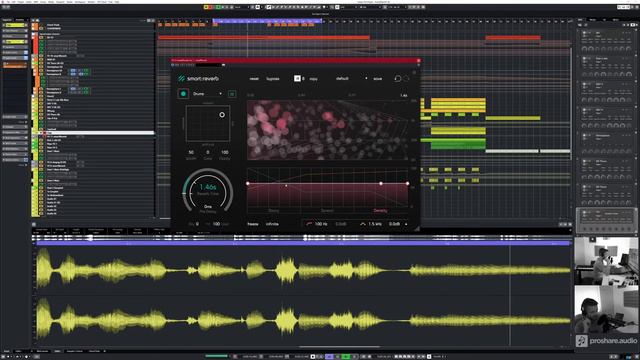Click the Clarity value 100
640x360 pixels.
224,152
